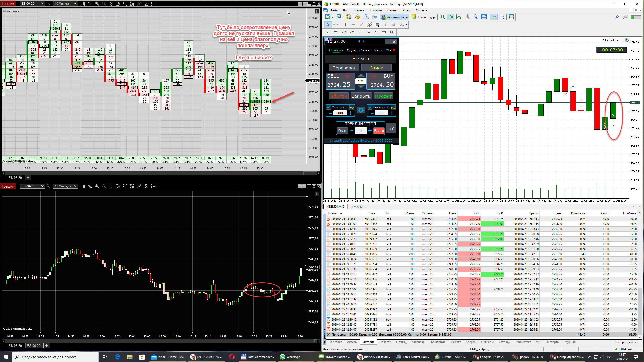Uncheck the Стоплосс checkbox
This screenshot has height=362, width=644.
point(328,107)
